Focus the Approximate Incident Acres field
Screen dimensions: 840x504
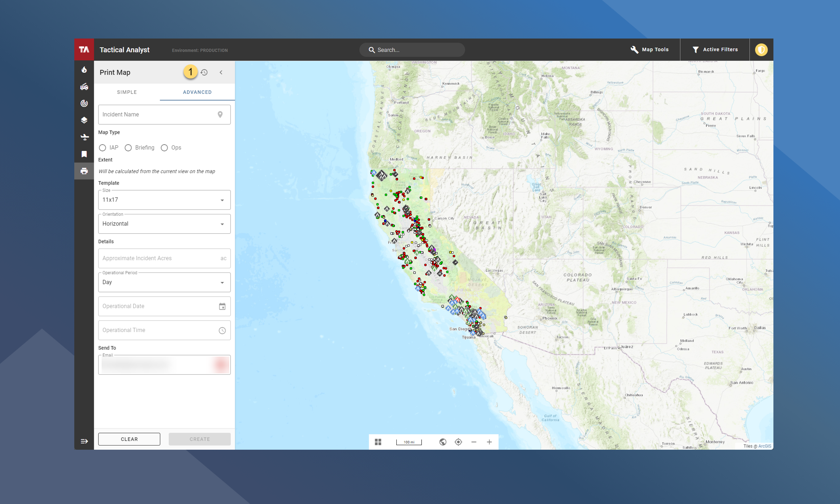[x=164, y=258]
